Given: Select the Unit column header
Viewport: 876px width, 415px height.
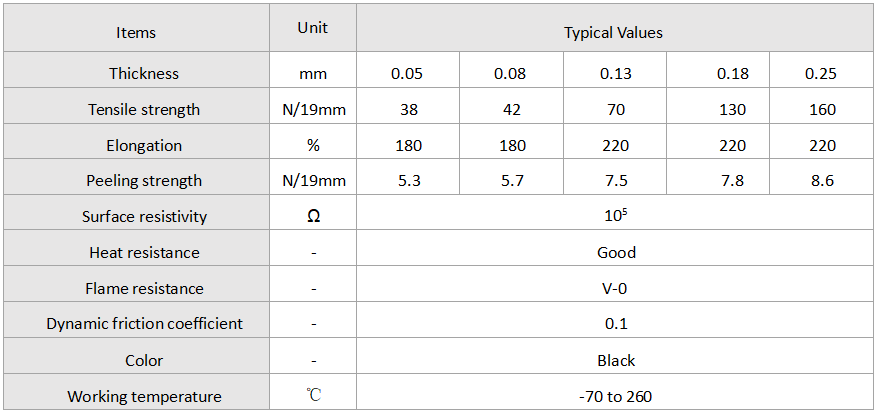Looking at the screenshot, I should (x=313, y=28).
